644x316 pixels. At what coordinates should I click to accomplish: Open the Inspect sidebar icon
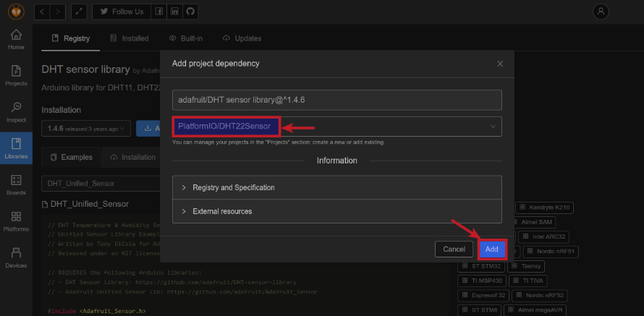16,111
